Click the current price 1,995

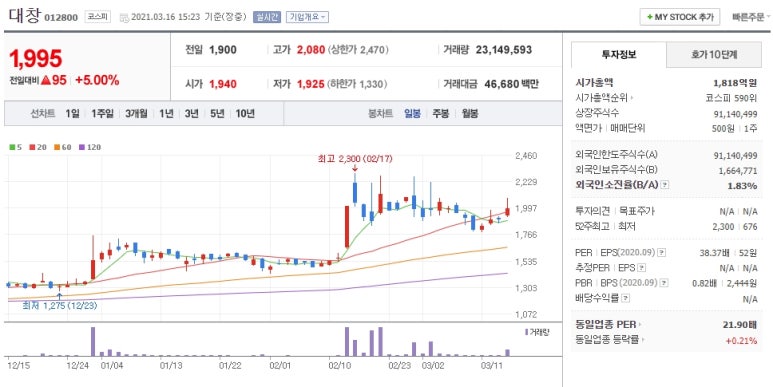pyautogui.click(x=35, y=59)
